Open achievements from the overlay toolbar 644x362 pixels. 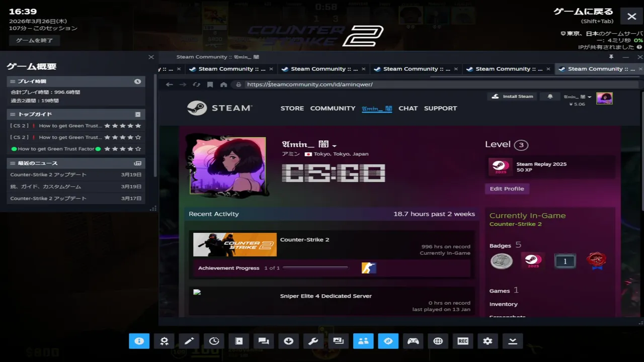(164, 341)
